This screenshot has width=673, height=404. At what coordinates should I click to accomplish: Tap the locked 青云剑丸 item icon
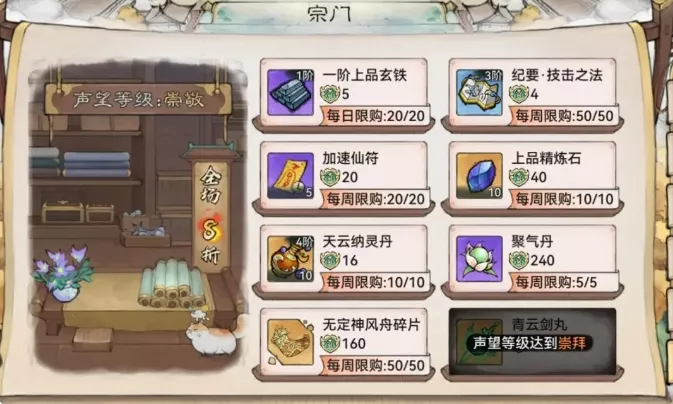tap(479, 342)
